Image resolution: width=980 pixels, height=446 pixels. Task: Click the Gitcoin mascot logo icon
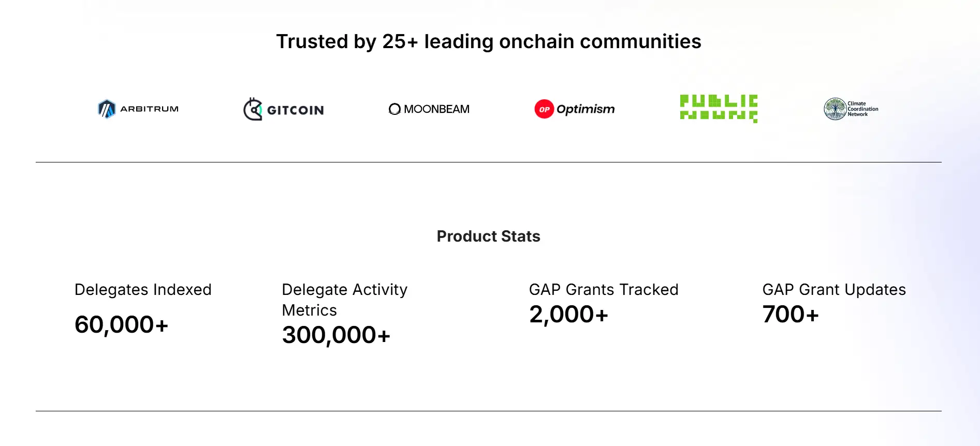tap(253, 109)
